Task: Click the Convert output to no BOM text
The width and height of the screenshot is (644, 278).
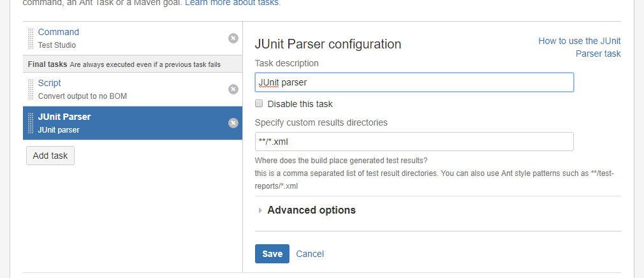Action: point(82,96)
